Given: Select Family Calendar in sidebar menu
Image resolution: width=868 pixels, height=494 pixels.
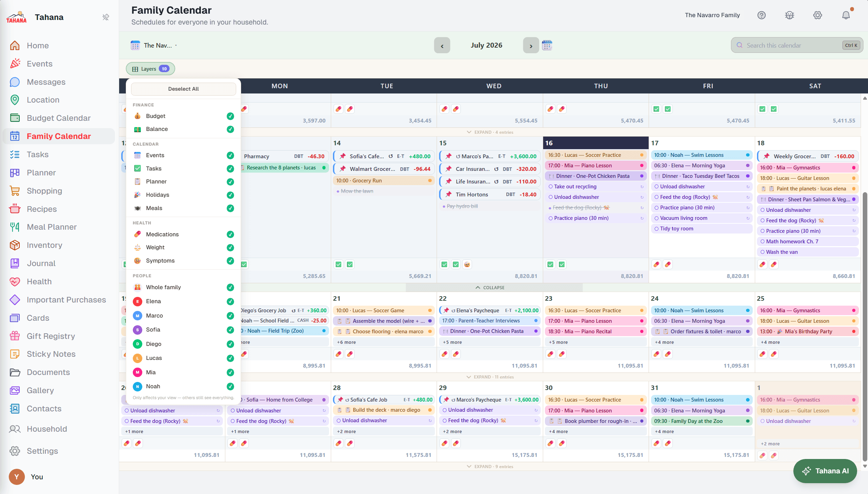Looking at the screenshot, I should [59, 136].
